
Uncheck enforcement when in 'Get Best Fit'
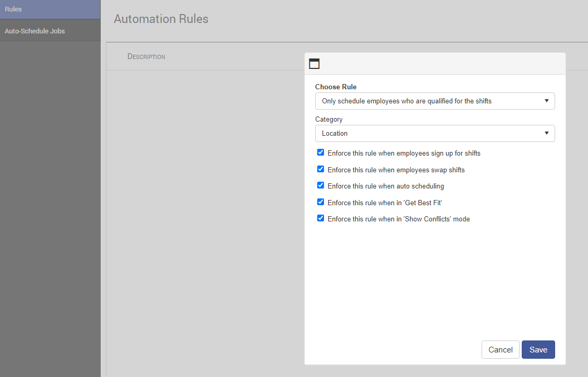320,202
